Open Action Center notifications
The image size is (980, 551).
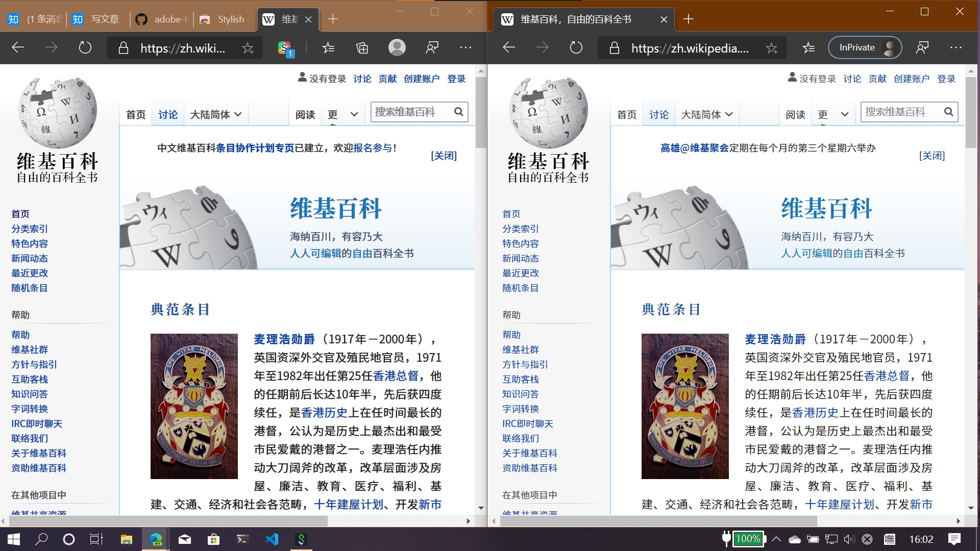pyautogui.click(x=954, y=539)
